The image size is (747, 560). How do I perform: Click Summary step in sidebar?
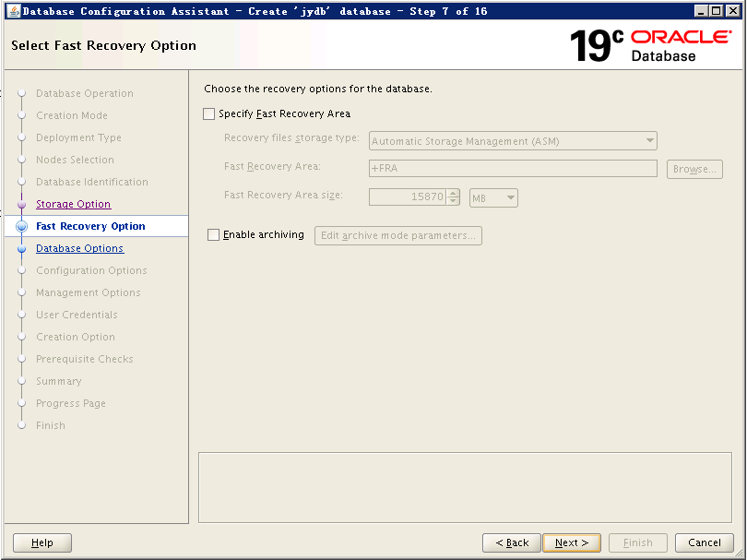pyautogui.click(x=59, y=381)
